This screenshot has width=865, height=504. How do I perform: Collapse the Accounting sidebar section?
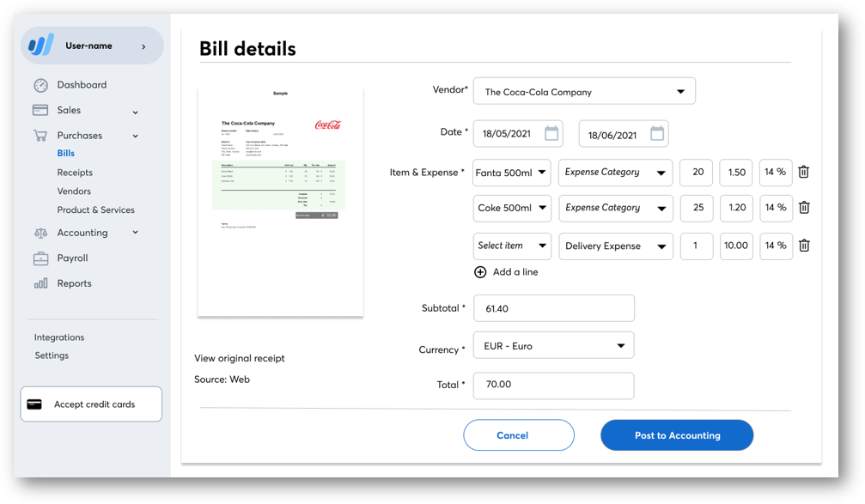click(x=135, y=233)
